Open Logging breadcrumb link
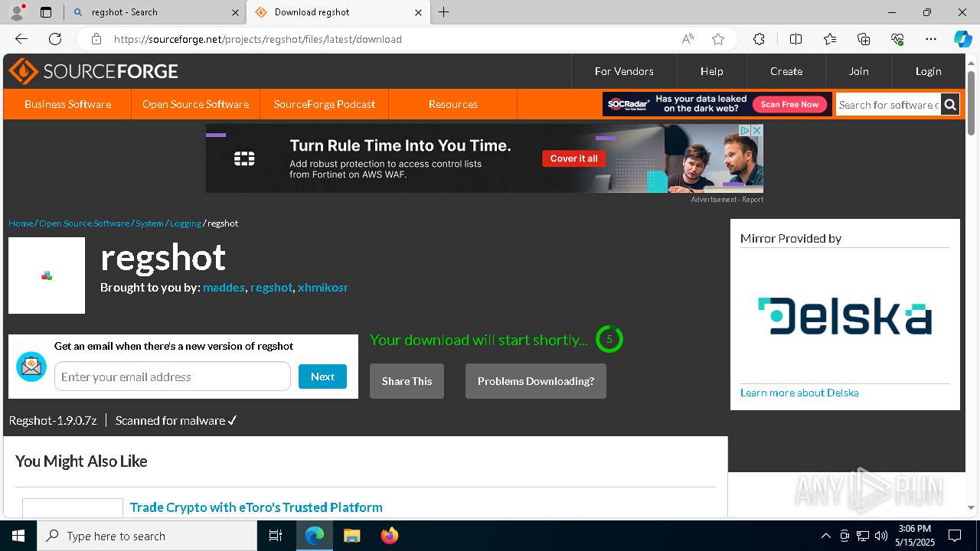The height and width of the screenshot is (551, 980). [x=185, y=223]
